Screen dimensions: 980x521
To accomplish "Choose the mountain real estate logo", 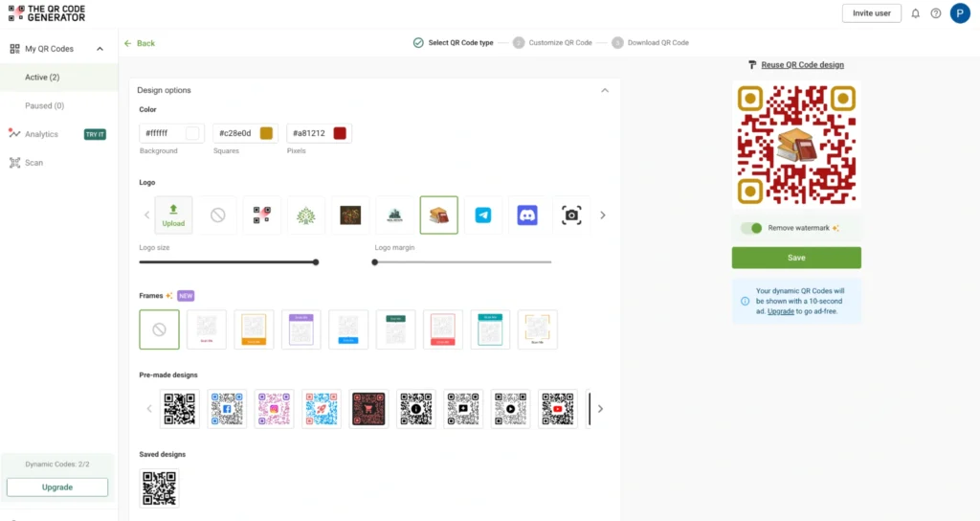I will coord(394,215).
